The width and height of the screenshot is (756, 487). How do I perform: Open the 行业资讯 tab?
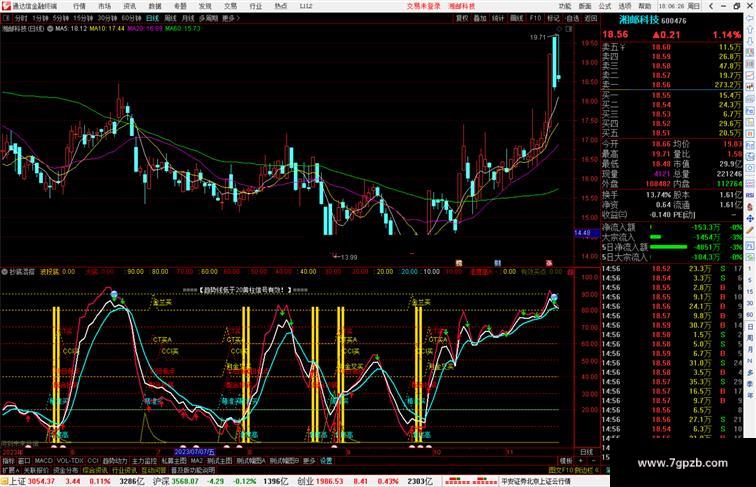point(125,470)
